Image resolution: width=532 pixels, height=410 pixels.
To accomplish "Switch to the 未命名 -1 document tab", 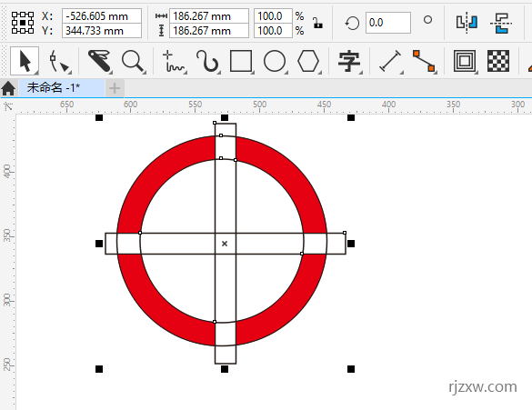I will [x=62, y=88].
